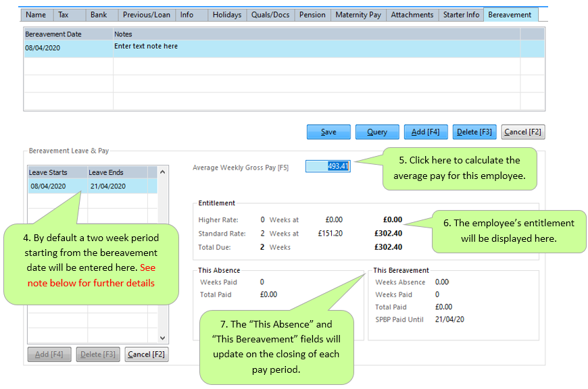Click Cancel [F2] below the leave list

145,355
